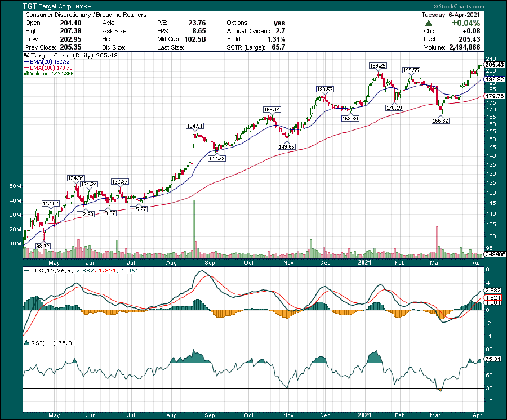
Task: Click the 115.27 trough price label
Action: coord(139,209)
